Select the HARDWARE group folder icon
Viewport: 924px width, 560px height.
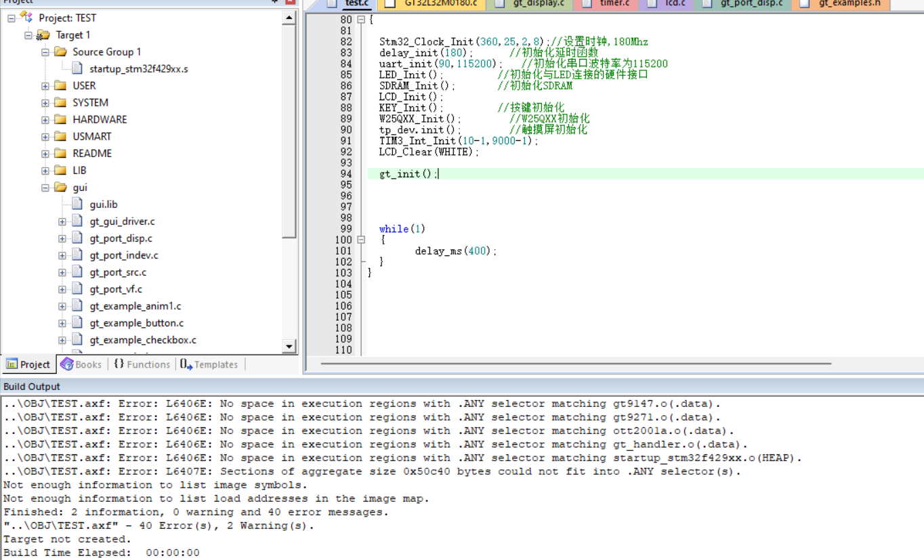pyautogui.click(x=60, y=119)
